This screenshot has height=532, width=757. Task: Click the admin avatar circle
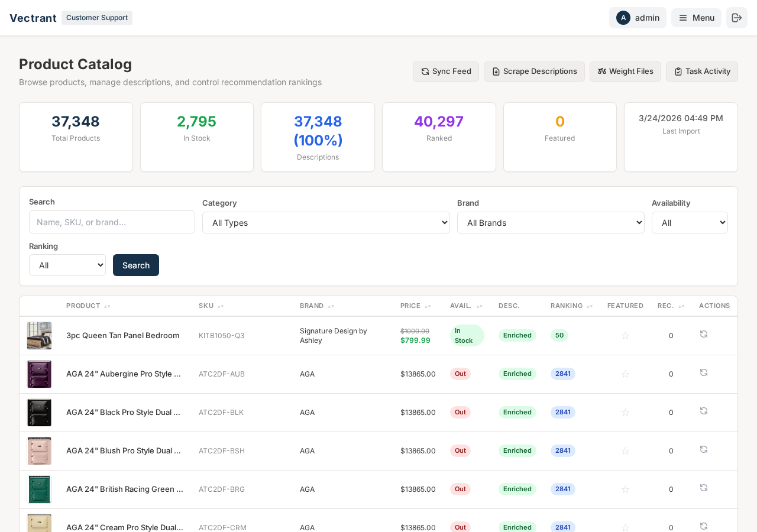point(623,17)
